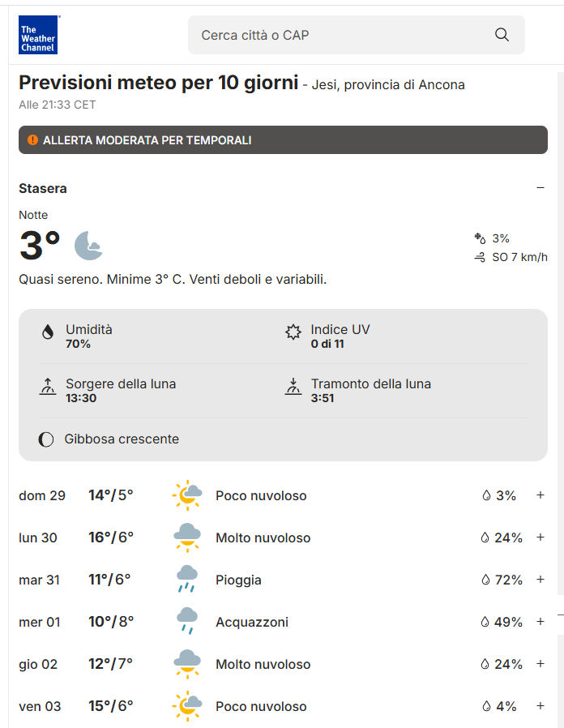Click the city or CAP search field

(x=340, y=35)
